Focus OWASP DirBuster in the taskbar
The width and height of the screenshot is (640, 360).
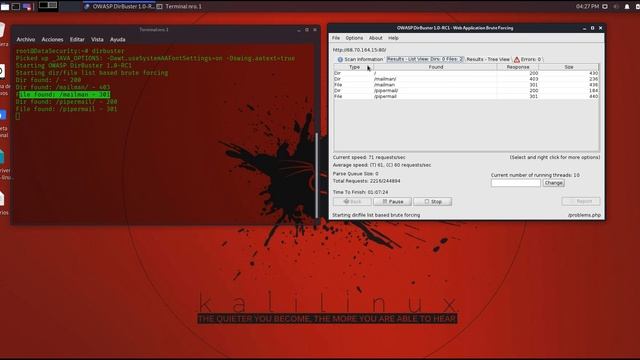click(119, 7)
